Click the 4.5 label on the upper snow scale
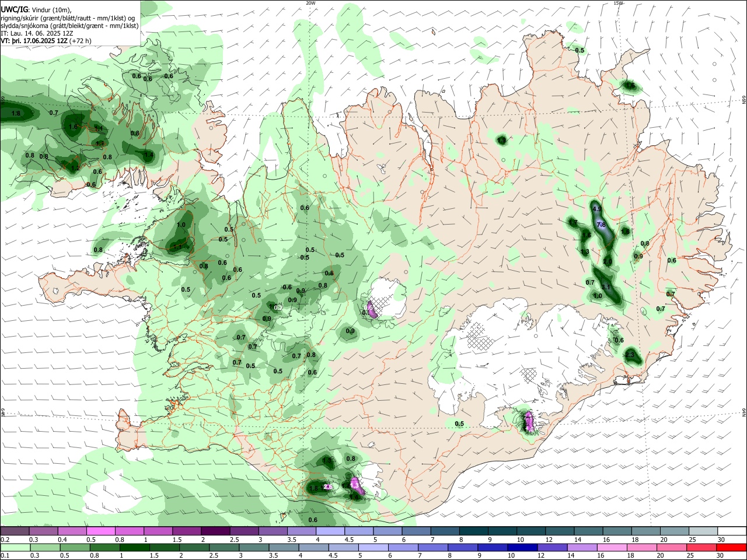The width and height of the screenshot is (747, 560). (x=349, y=540)
